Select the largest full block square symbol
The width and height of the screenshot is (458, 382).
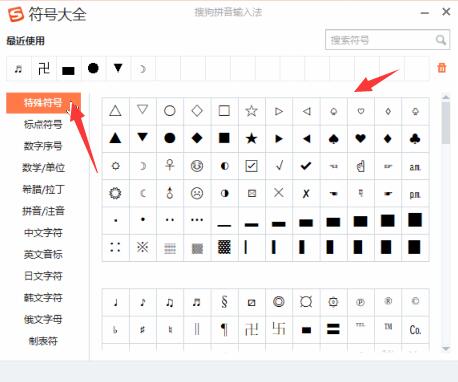pos(415,220)
